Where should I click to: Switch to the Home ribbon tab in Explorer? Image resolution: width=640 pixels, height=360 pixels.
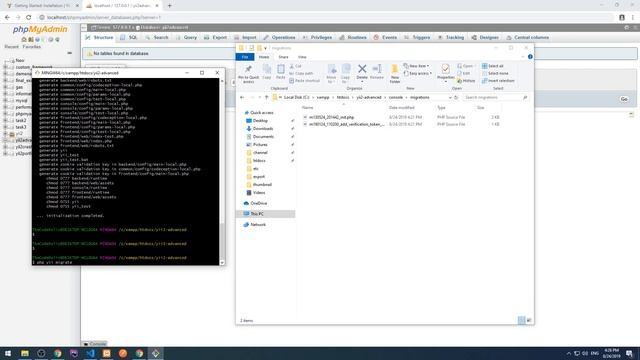click(x=264, y=57)
